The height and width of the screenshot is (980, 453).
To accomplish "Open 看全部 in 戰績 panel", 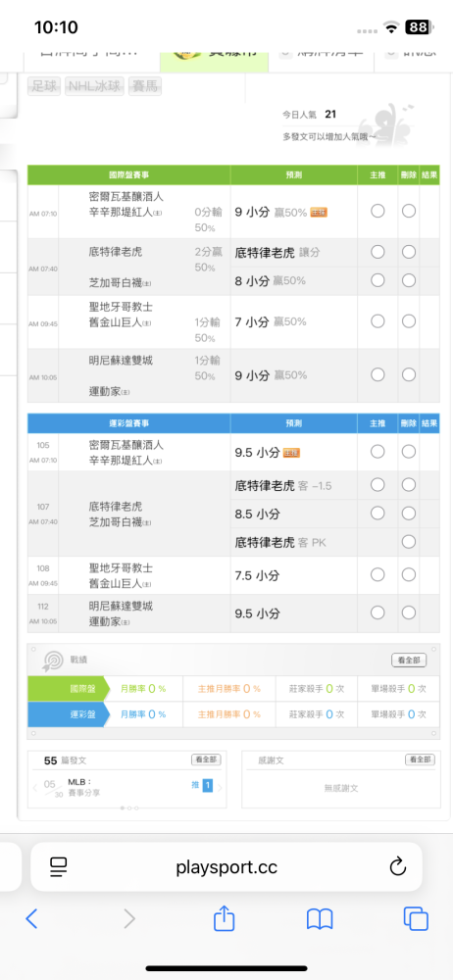I will [409, 660].
